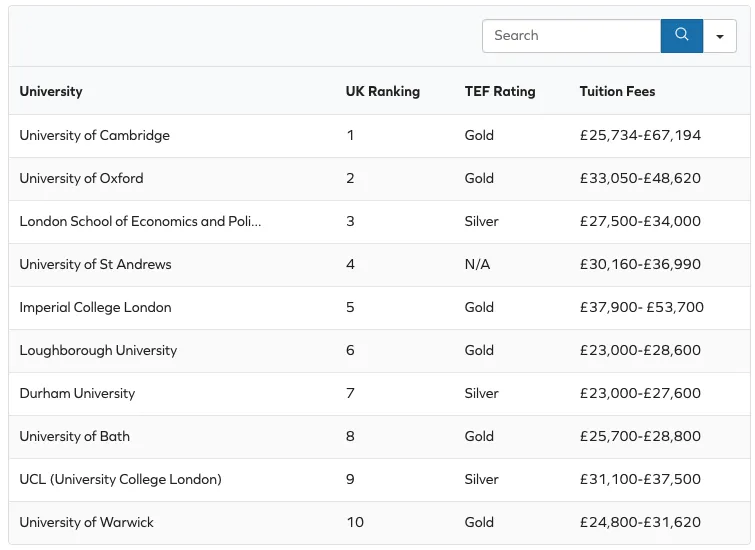Open the dropdown caret beside search

pos(720,36)
